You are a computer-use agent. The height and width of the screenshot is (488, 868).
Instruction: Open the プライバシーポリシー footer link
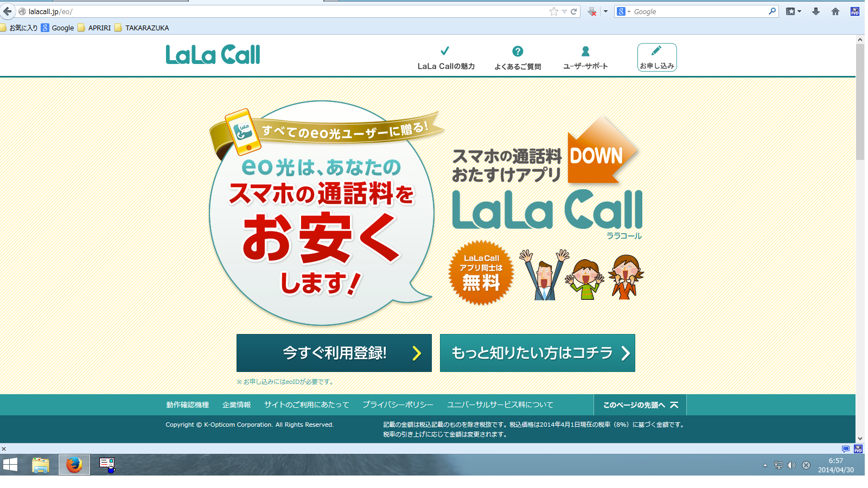(x=398, y=405)
